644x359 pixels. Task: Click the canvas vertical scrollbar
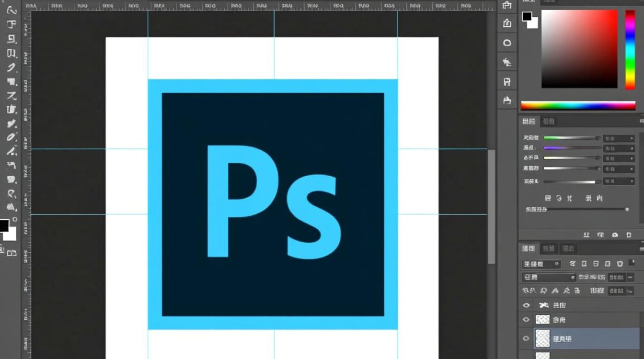point(492,206)
